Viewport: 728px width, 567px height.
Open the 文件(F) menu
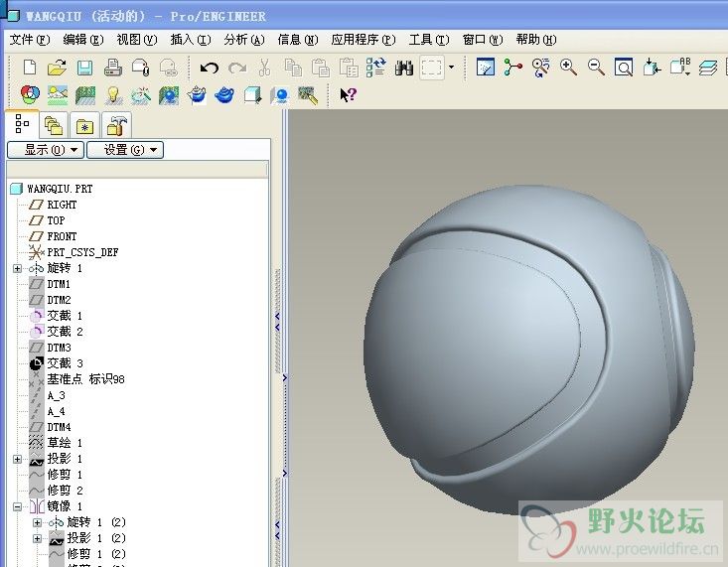coord(30,40)
